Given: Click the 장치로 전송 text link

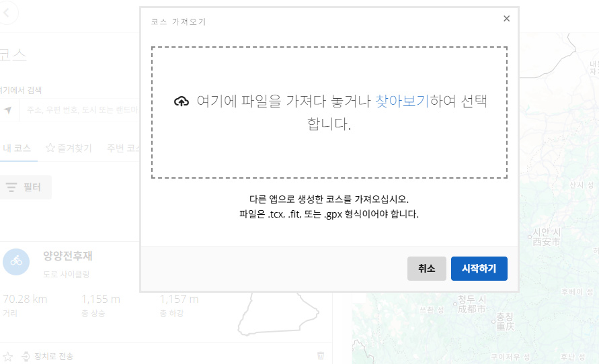Looking at the screenshot, I should [54, 356].
